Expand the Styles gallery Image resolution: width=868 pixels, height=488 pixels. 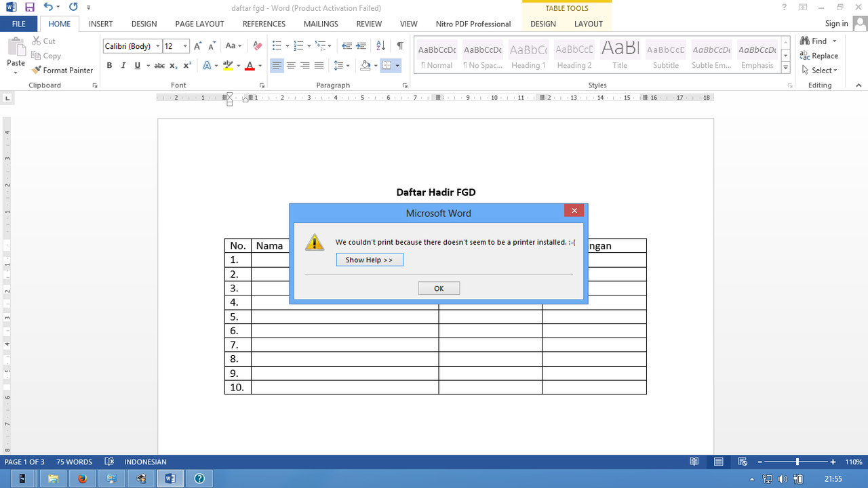click(785, 68)
